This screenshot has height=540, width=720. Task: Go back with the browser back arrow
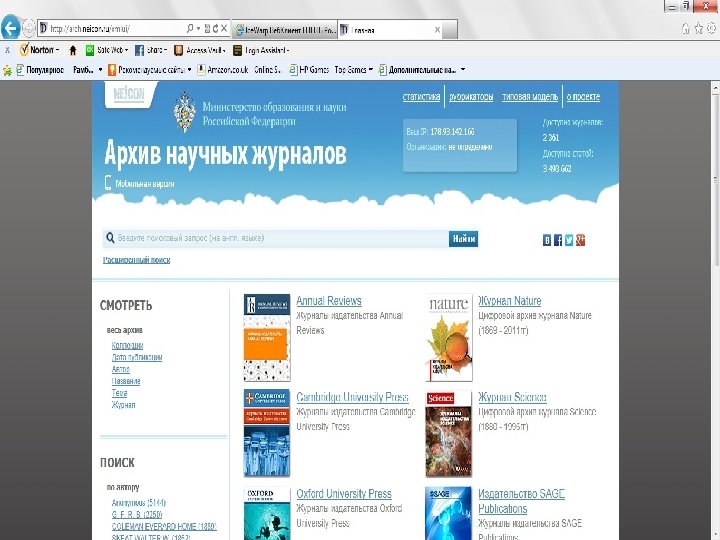coord(11,28)
